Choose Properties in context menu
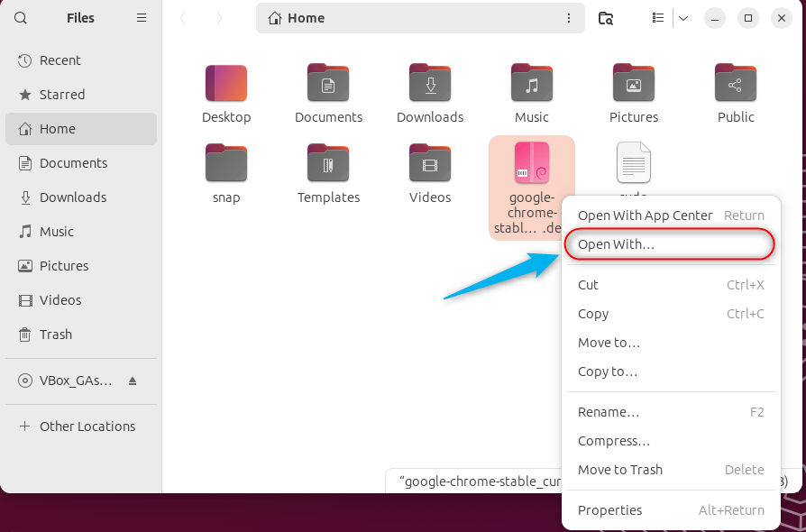 coord(671,509)
